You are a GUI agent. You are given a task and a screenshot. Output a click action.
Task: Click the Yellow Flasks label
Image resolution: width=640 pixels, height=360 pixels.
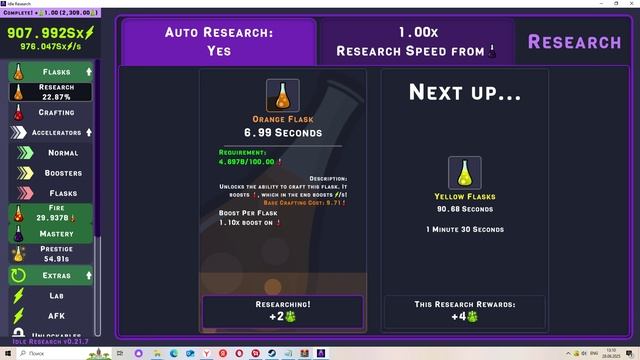tap(464, 197)
